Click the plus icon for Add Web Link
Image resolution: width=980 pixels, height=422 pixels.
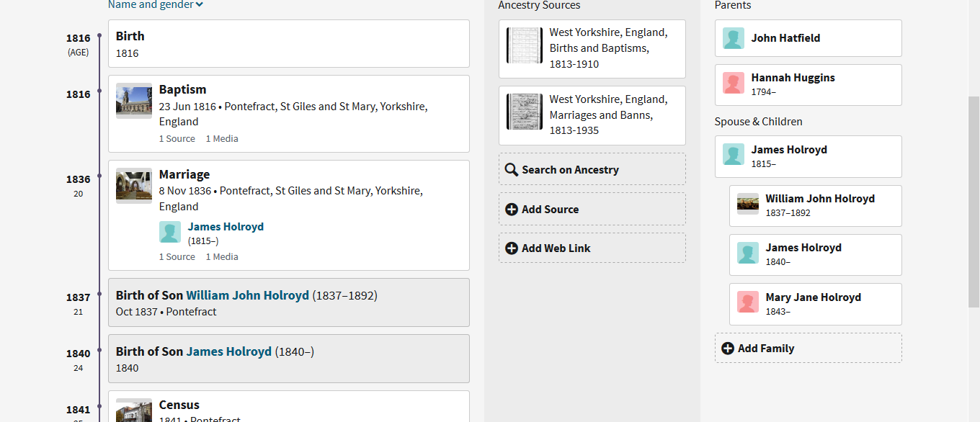click(x=512, y=248)
